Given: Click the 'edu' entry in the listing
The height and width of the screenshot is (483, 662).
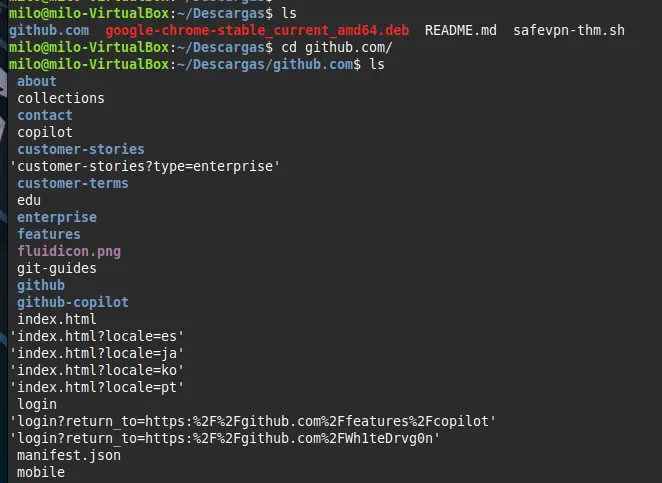Looking at the screenshot, I should coord(29,200).
